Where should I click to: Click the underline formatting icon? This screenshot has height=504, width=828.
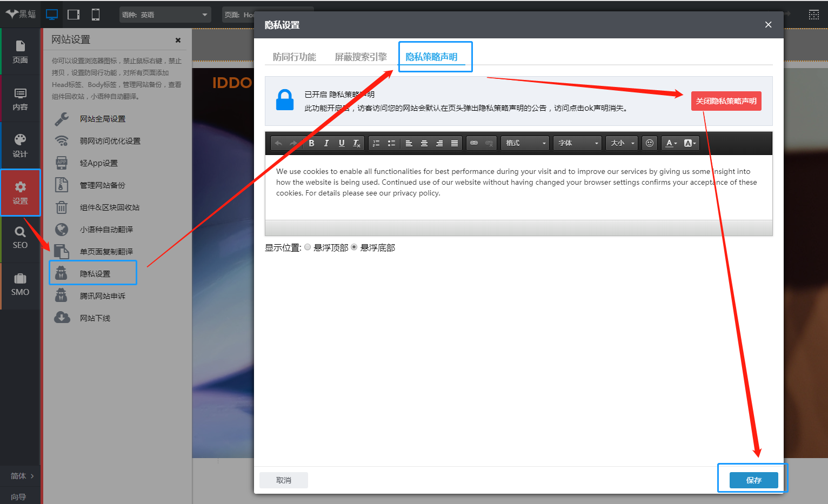point(342,143)
